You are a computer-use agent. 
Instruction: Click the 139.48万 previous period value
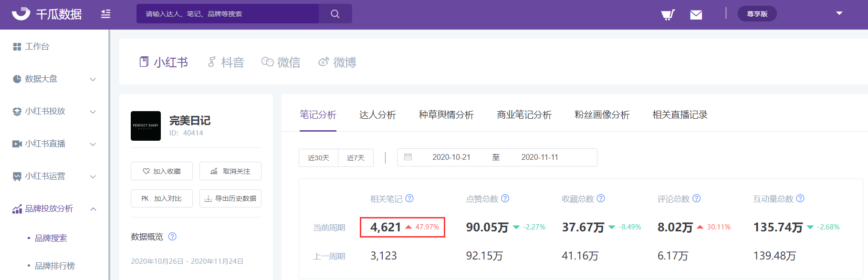[774, 256]
